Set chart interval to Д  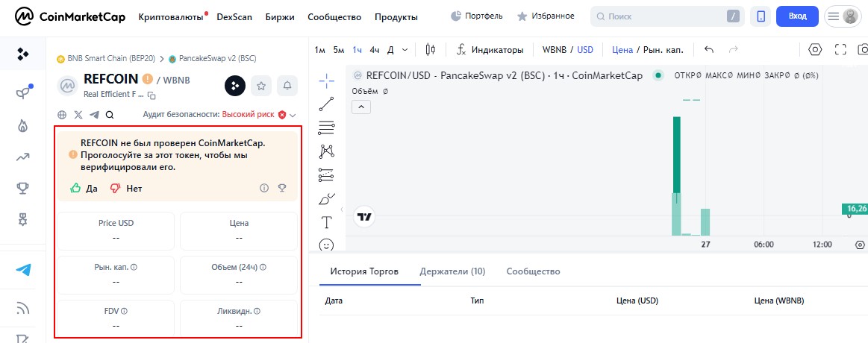(390, 50)
